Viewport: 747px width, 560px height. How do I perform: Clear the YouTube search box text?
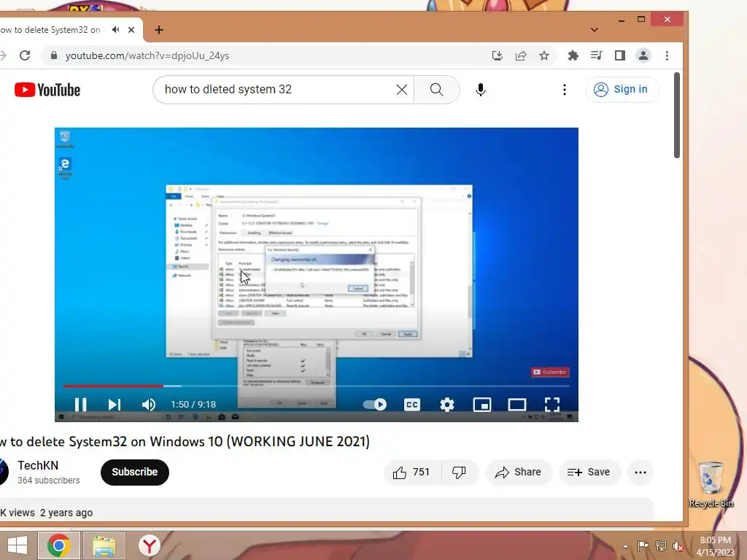(402, 90)
